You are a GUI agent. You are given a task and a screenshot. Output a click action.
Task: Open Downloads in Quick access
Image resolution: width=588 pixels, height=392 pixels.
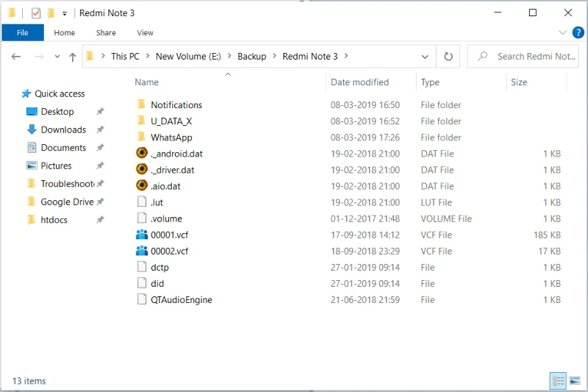click(63, 129)
